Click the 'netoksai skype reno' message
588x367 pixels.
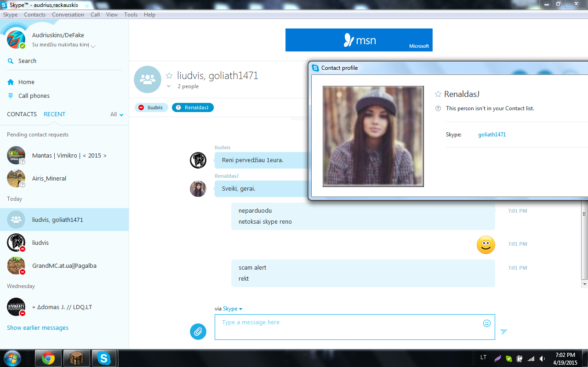[265, 222]
